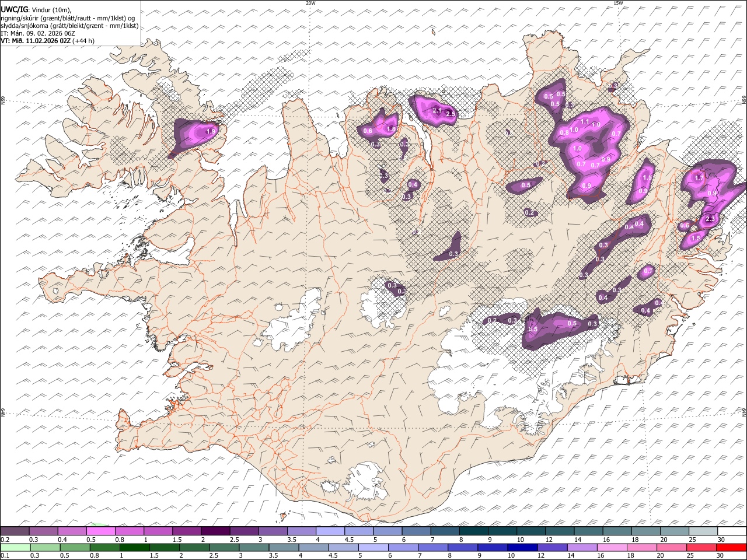
Task: Click the 1.8 snowfall value on the map
Action: (x=392, y=129)
